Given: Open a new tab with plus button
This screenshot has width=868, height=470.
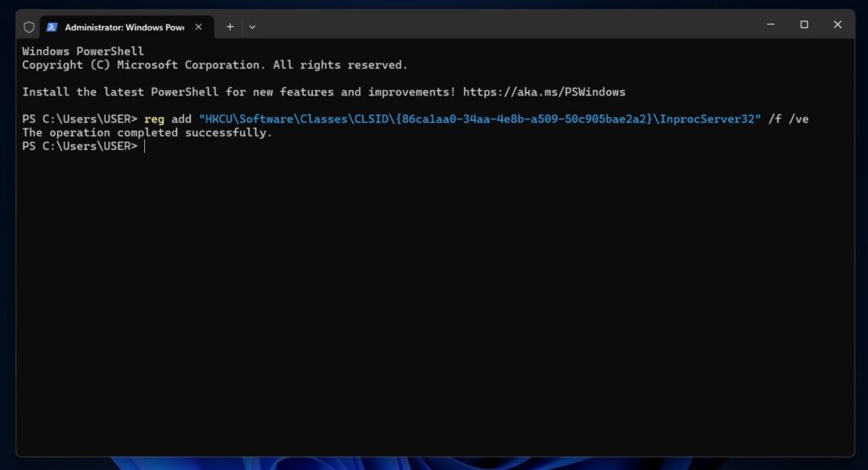Looking at the screenshot, I should pos(230,26).
